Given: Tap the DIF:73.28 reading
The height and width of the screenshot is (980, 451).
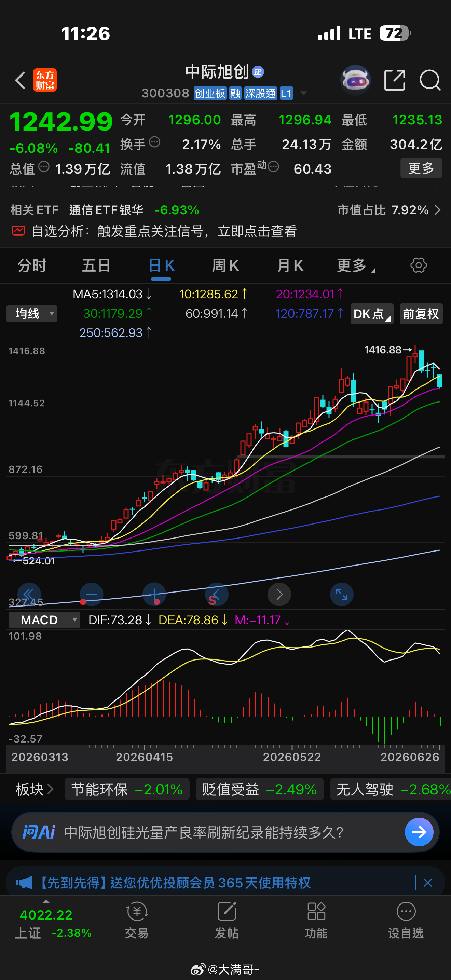Looking at the screenshot, I should [120, 620].
